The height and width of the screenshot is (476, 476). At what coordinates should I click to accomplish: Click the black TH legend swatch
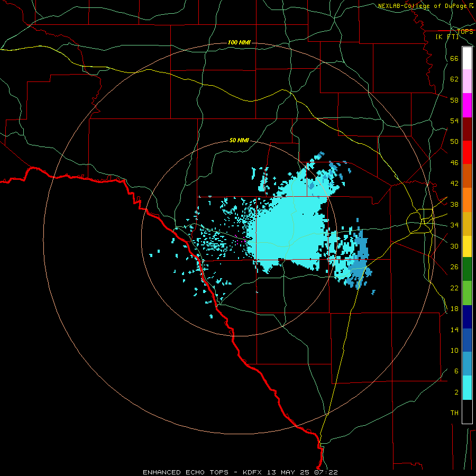coord(467,411)
